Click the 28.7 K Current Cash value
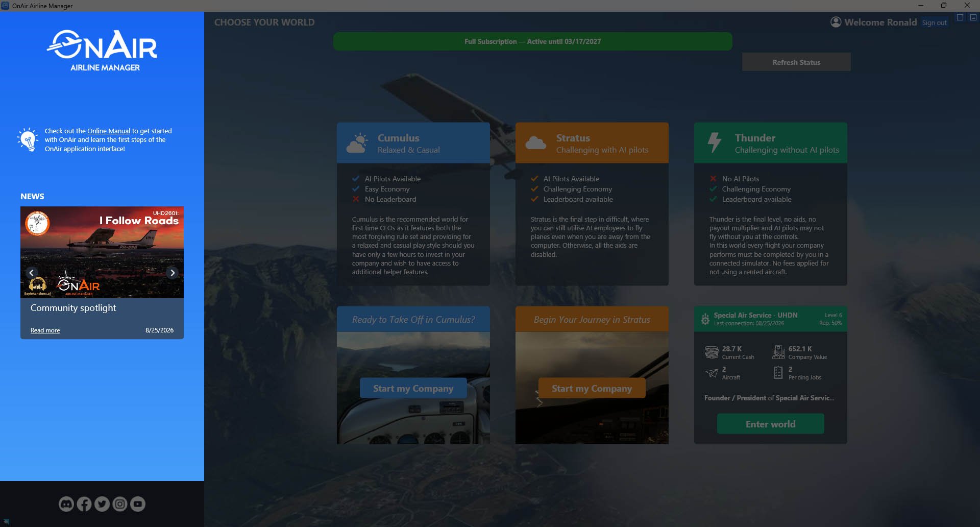This screenshot has width=980, height=527. coord(732,349)
